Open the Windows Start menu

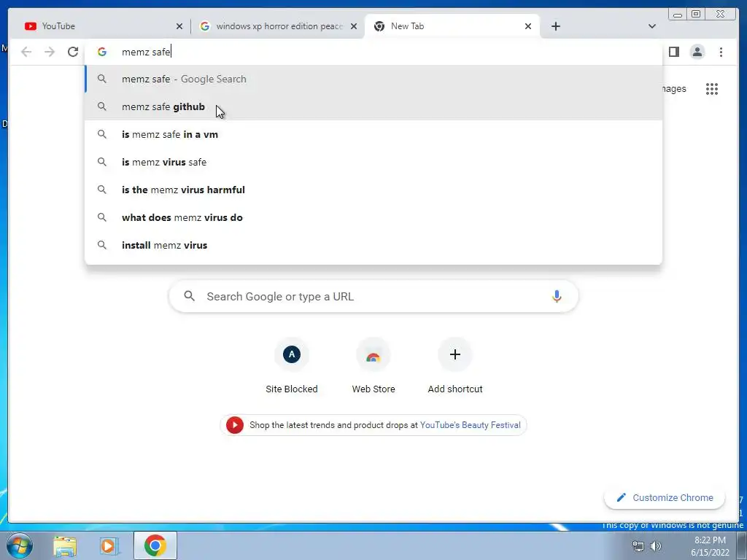click(x=20, y=545)
